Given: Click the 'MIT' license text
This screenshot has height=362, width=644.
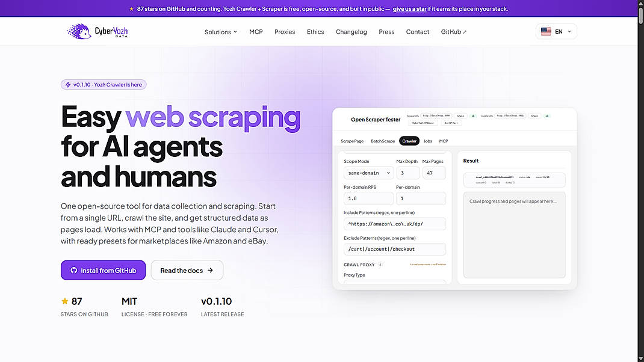Looking at the screenshot, I should tap(129, 301).
